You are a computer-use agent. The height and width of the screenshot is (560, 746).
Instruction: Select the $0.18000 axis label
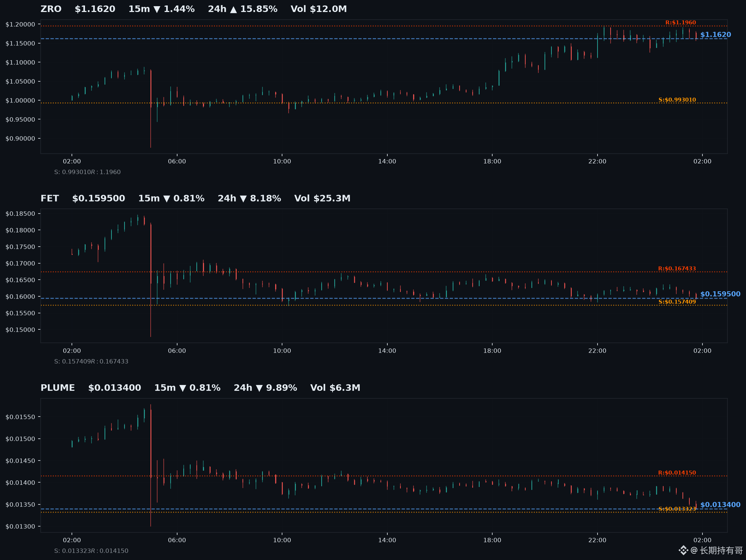pyautogui.click(x=20, y=230)
